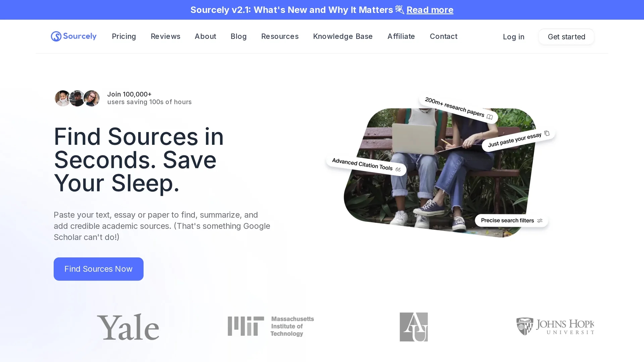Click the 200m+ research papers tag
This screenshot has height=362, width=644.
(459, 109)
